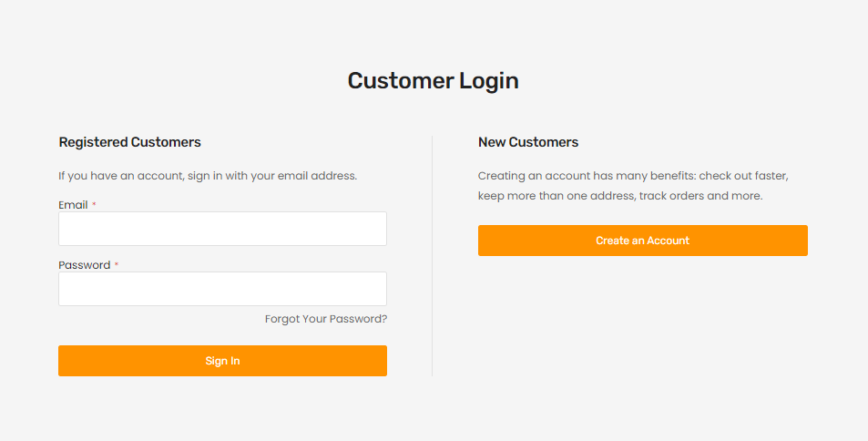Open the Forgot Your Password link
868x441 pixels.
326,319
